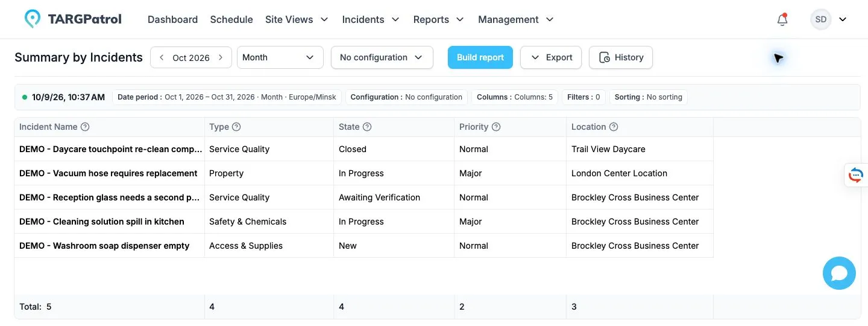
Task: Go to previous month arrow
Action: pyautogui.click(x=162, y=57)
